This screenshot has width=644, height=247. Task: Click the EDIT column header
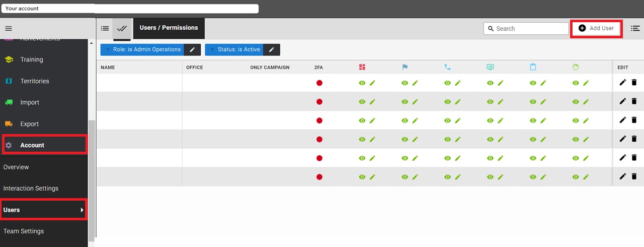click(623, 68)
